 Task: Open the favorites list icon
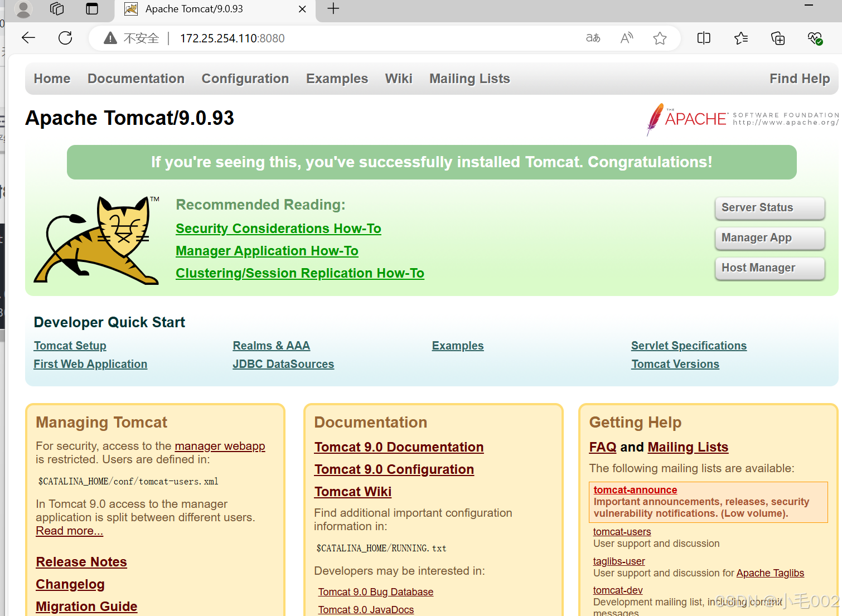click(741, 38)
